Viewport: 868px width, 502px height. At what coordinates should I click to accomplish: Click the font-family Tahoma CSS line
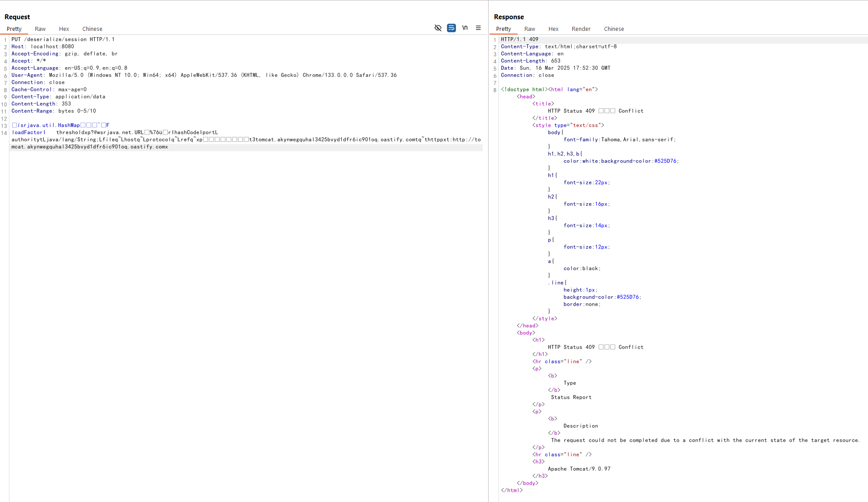(x=620, y=140)
